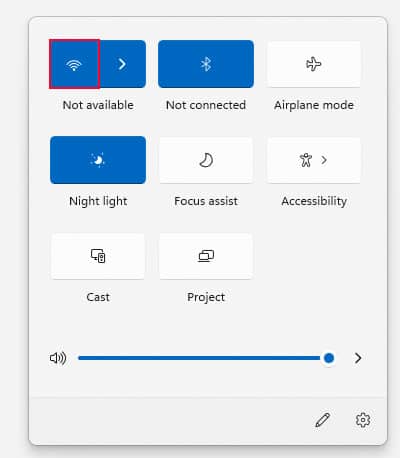Screen dimensions: 400x458
Task: Click the volume slider handle
Action: 329,358
